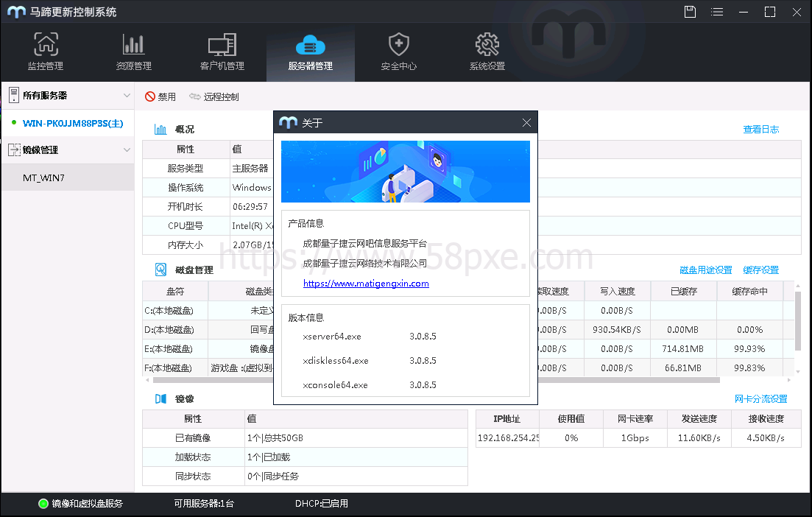The width and height of the screenshot is (812, 517).
Task: Click the 已缓存 column header
Action: click(x=684, y=292)
